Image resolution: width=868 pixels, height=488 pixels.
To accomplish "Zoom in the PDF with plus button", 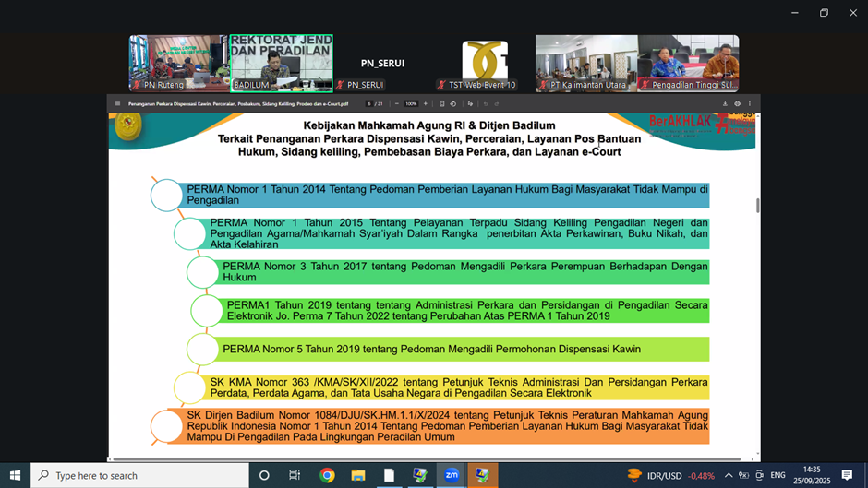I will point(425,104).
